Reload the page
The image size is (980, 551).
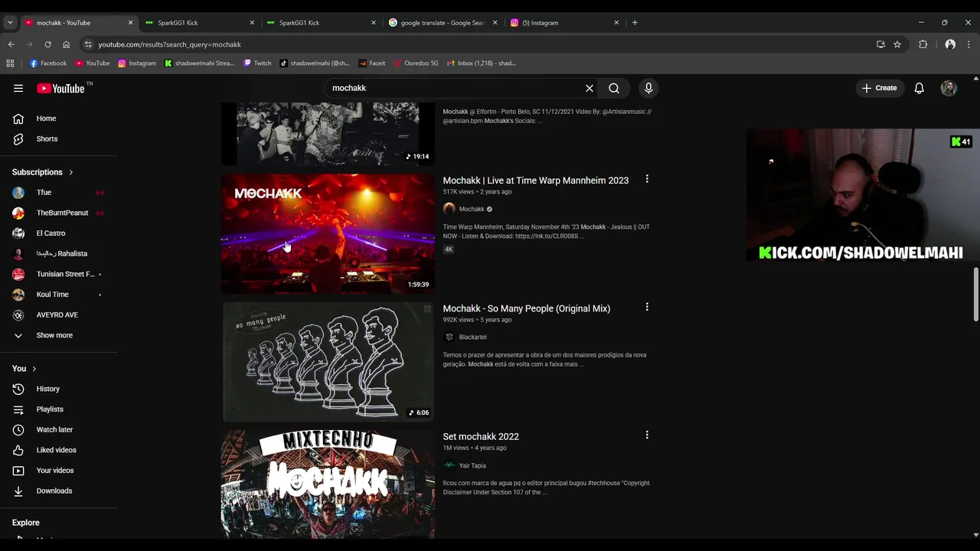coord(47,44)
